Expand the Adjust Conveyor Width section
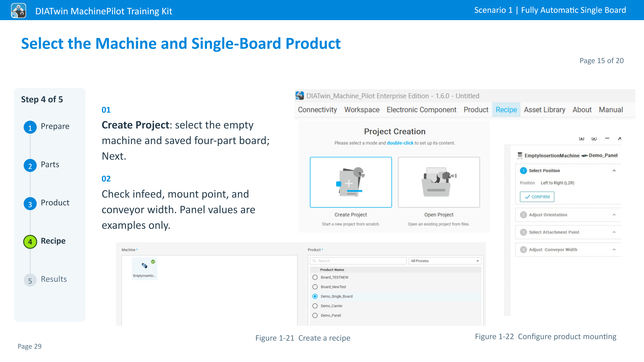This screenshot has height=362, width=644. 614,250
